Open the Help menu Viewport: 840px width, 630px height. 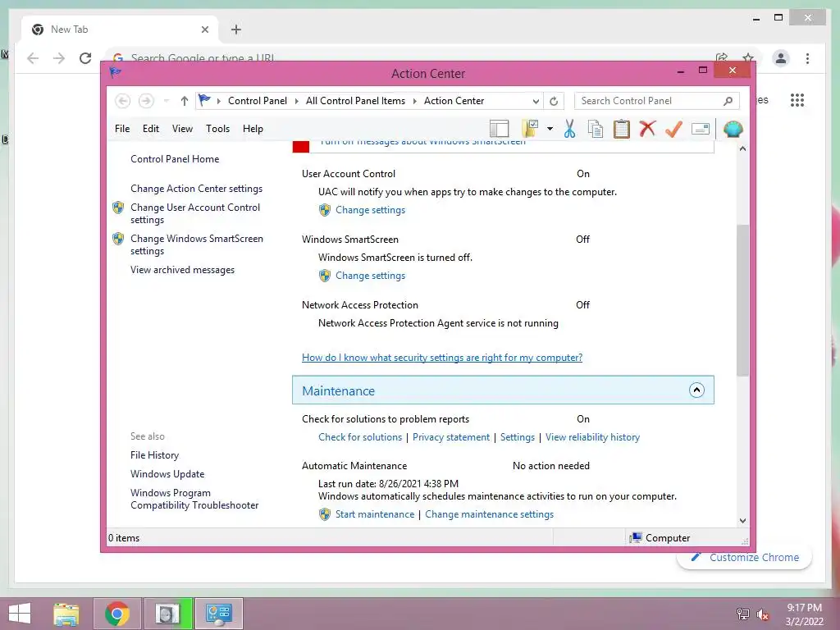point(253,129)
